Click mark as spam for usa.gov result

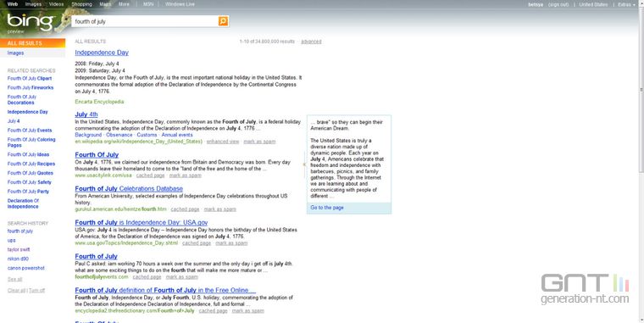pyautogui.click(x=231, y=242)
